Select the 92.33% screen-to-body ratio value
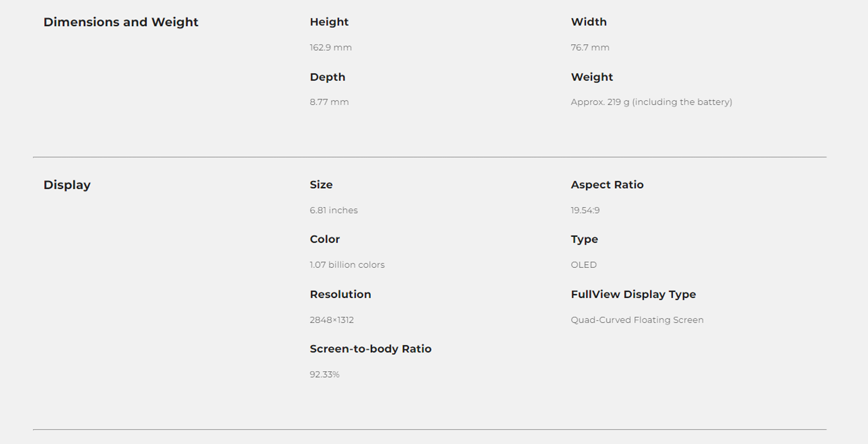 coord(325,375)
